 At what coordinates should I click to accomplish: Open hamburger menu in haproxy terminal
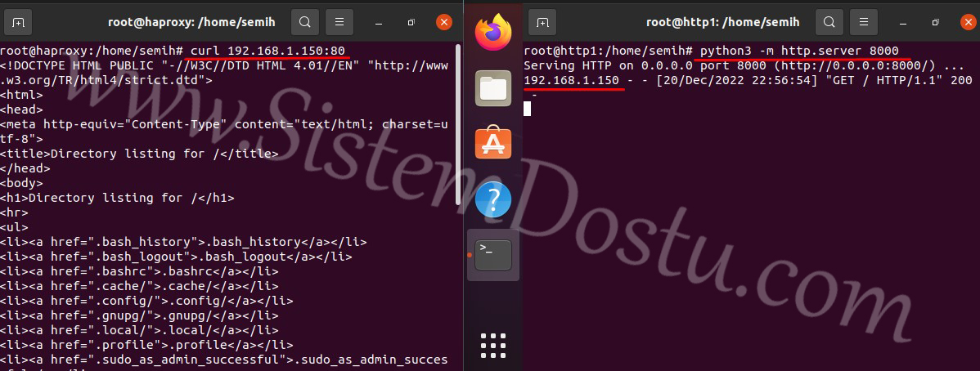tap(339, 22)
